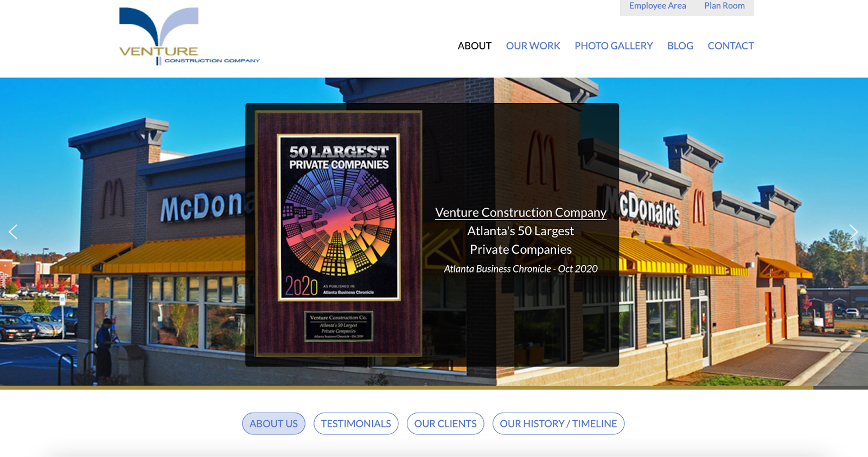Follow the Venture Construction Company slide link
This screenshot has width=868, height=457.
click(x=521, y=213)
